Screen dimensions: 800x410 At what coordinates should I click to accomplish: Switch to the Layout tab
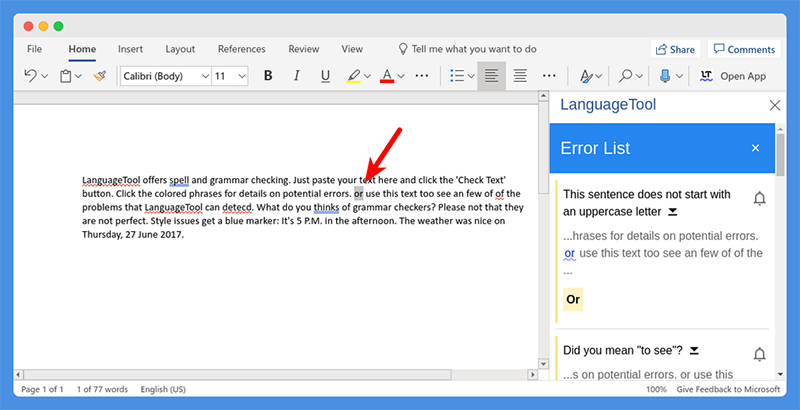(180, 49)
